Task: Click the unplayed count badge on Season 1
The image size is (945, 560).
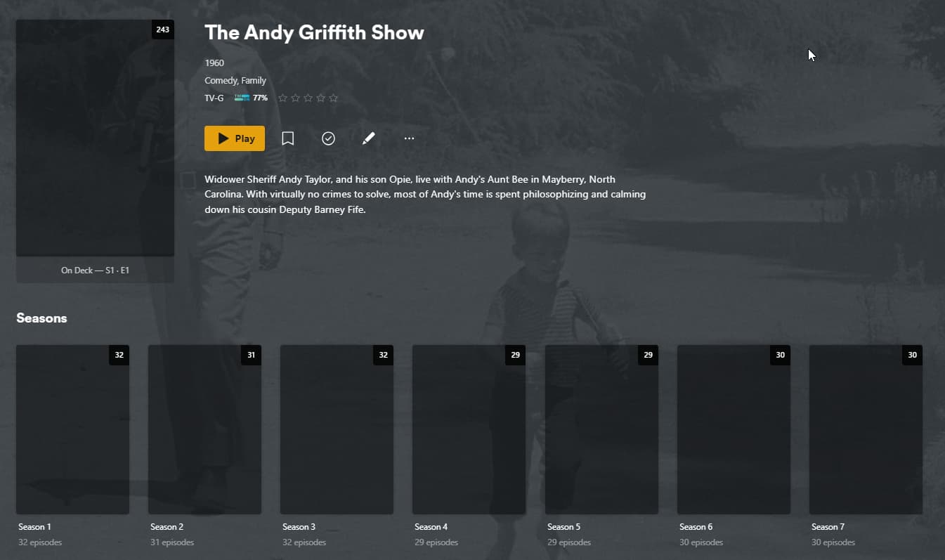Action: point(119,355)
